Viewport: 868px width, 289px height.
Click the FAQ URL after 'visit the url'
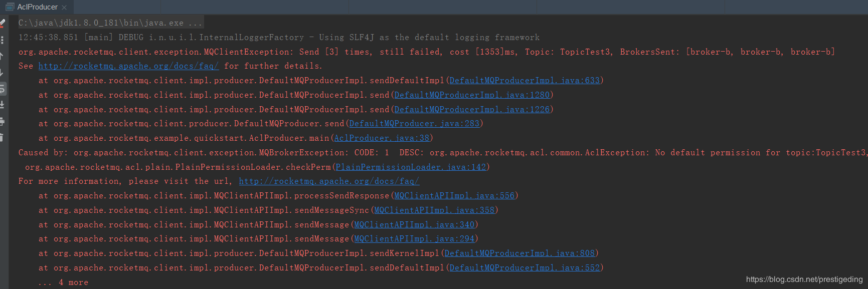(x=329, y=181)
